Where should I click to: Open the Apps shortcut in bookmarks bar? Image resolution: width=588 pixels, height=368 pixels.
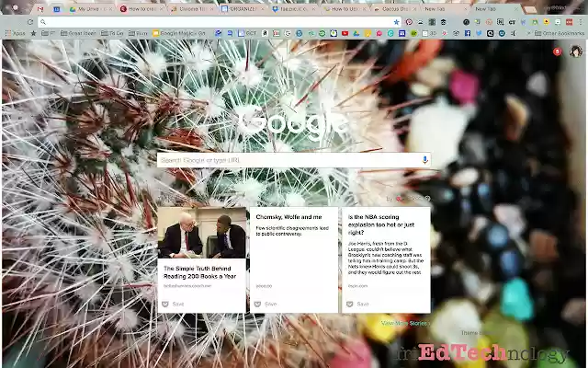[x=15, y=33]
